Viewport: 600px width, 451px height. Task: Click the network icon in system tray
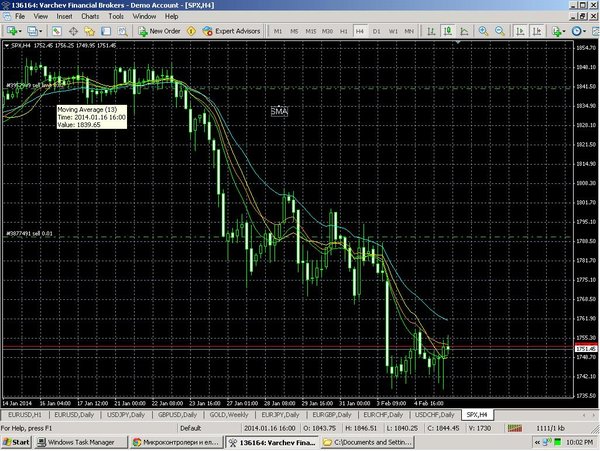coord(548,442)
